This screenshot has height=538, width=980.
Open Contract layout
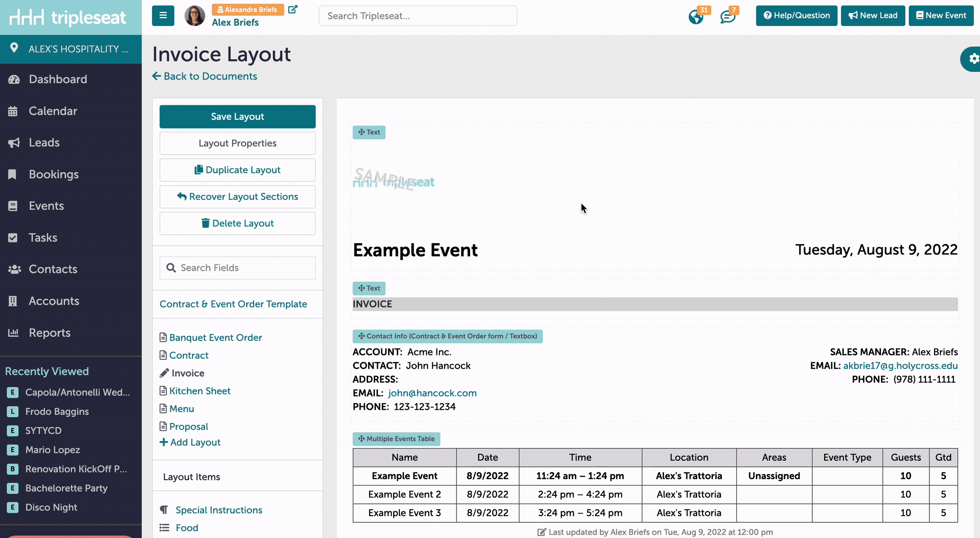coord(189,355)
